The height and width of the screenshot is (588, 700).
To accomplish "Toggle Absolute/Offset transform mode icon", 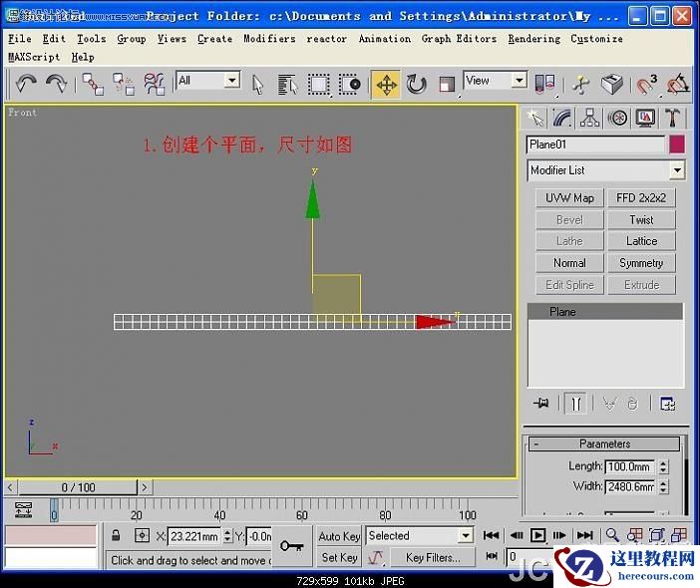I will (142, 535).
